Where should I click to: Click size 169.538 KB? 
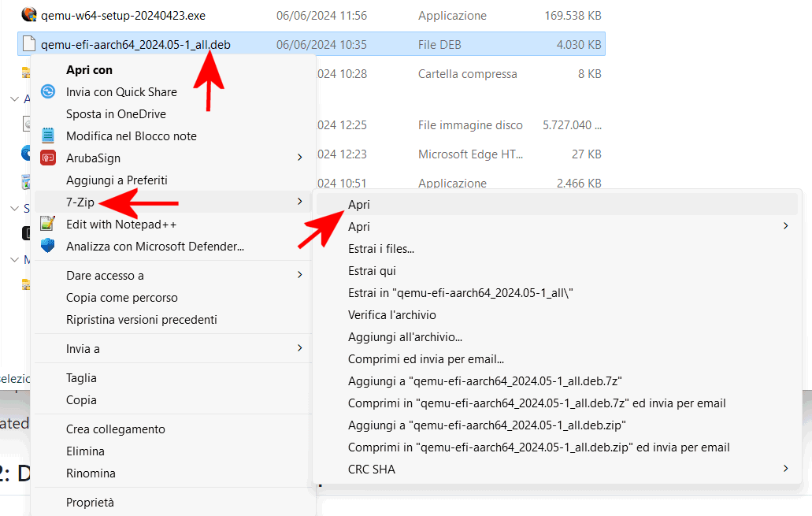[573, 16]
